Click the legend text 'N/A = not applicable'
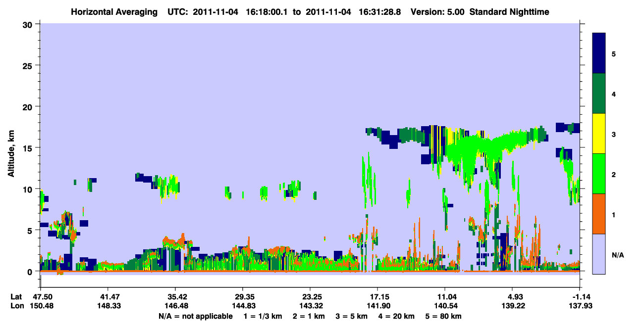 [196, 316]
